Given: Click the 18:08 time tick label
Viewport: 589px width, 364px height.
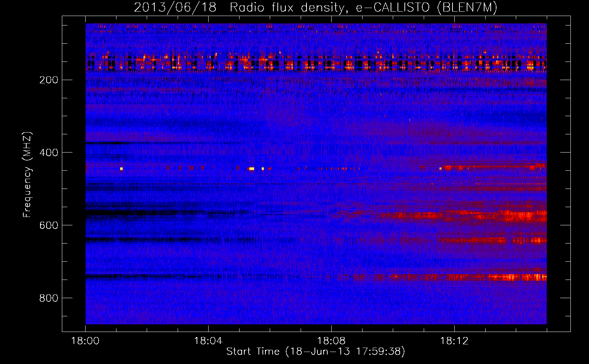Looking at the screenshot, I should pos(331,341).
